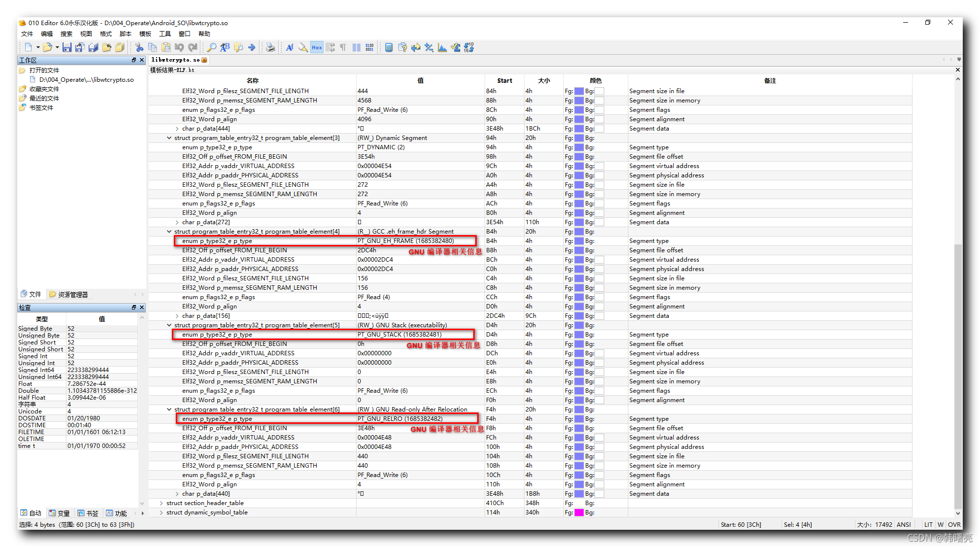Expand char p_data[444] row
Image resolution: width=980 pixels, height=547 pixels.
pos(177,129)
